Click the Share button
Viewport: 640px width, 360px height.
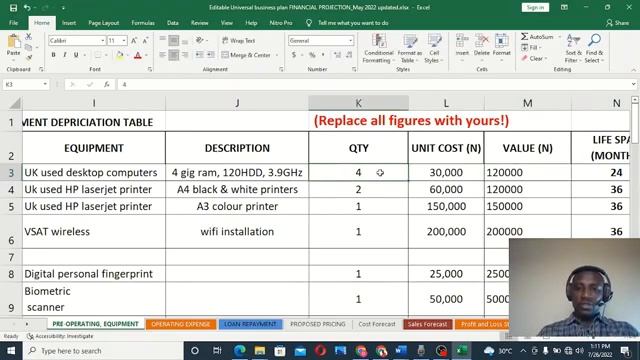tap(618, 23)
